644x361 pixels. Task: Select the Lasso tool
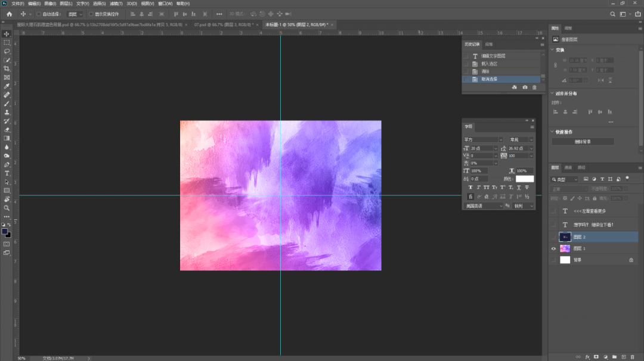(x=7, y=51)
